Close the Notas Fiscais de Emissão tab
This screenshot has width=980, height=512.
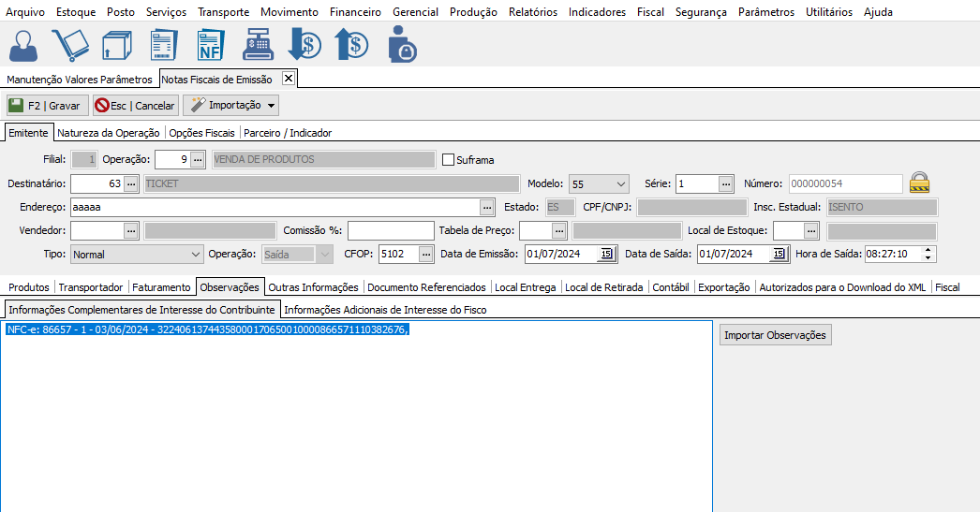(x=289, y=79)
